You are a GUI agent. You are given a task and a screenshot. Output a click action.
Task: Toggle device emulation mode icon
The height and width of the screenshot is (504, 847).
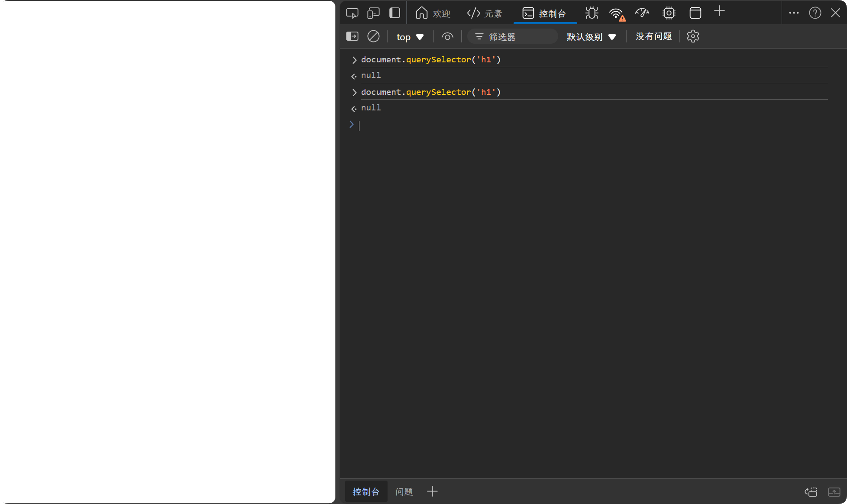point(373,13)
